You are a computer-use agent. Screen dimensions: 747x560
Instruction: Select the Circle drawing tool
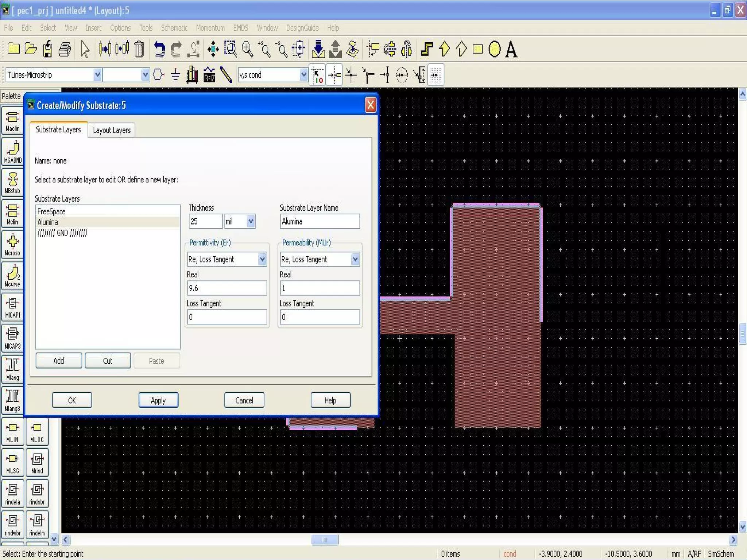[x=494, y=49]
